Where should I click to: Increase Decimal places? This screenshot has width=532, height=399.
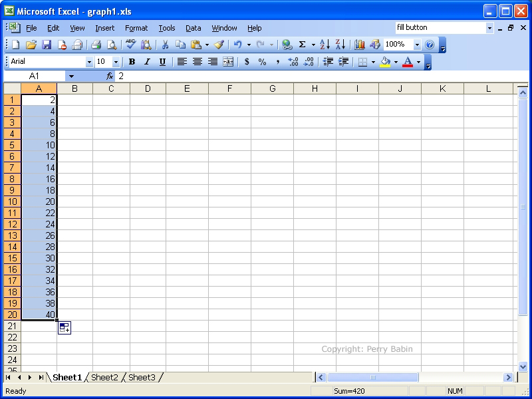pyautogui.click(x=293, y=62)
